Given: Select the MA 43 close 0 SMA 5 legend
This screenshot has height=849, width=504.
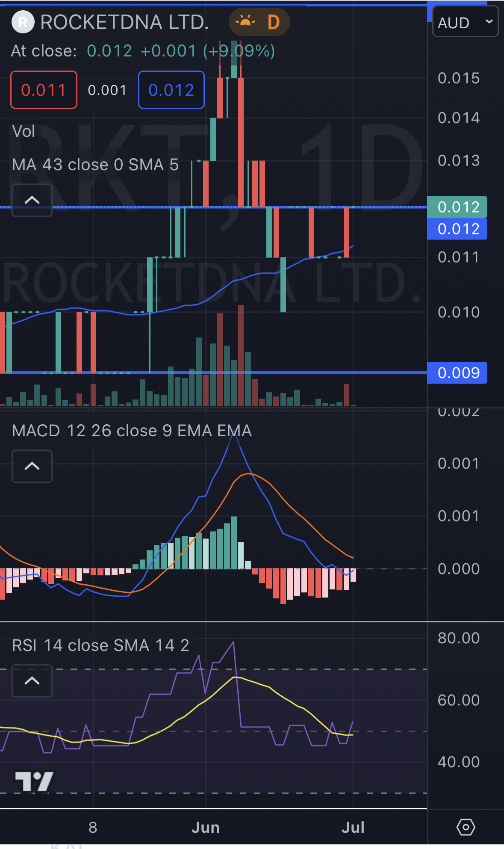Looking at the screenshot, I should click(95, 165).
